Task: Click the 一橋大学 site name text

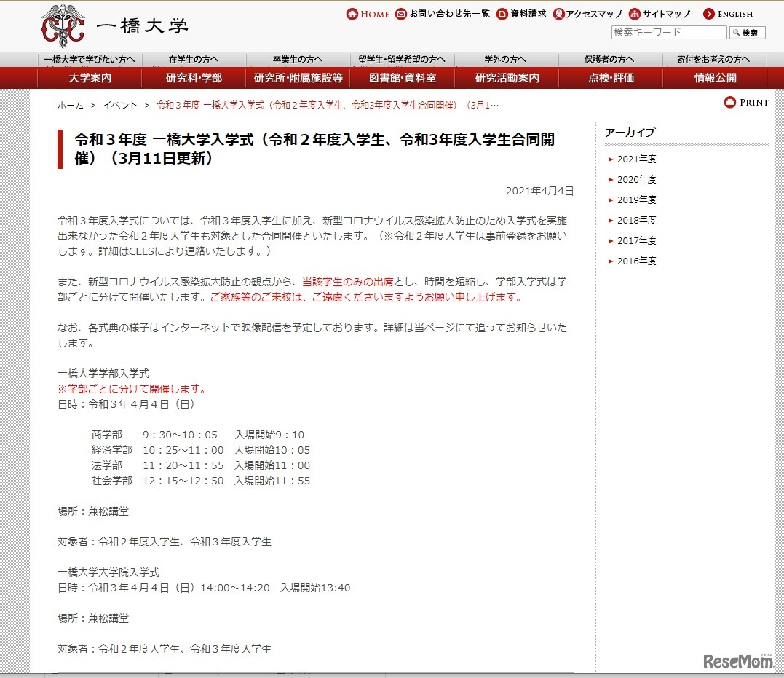Action: (x=143, y=25)
